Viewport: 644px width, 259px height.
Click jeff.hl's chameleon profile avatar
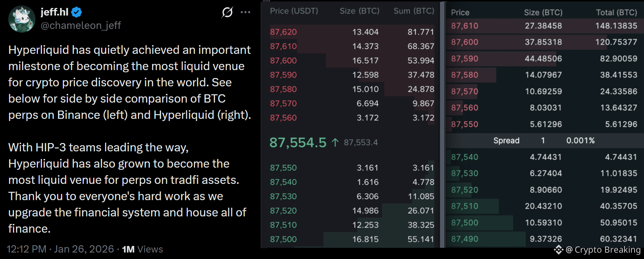tap(22, 19)
